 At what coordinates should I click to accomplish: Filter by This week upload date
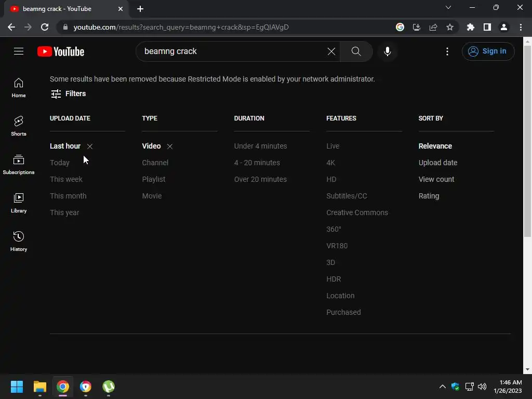66,179
